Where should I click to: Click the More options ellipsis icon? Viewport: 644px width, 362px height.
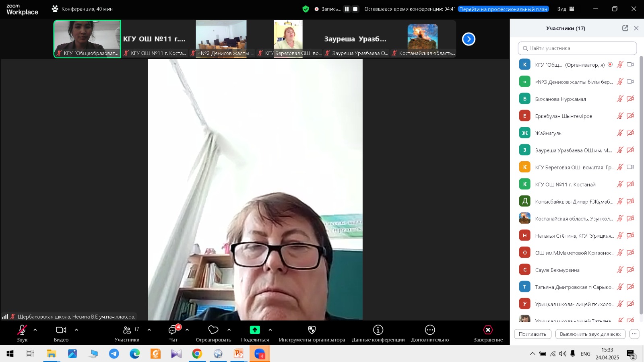[430, 330]
